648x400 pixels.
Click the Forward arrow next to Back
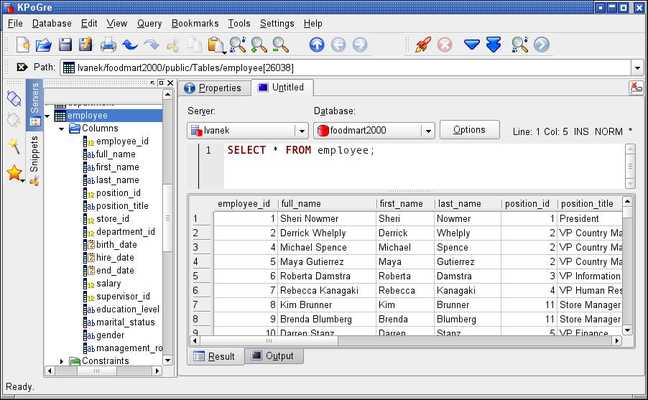(x=360, y=45)
